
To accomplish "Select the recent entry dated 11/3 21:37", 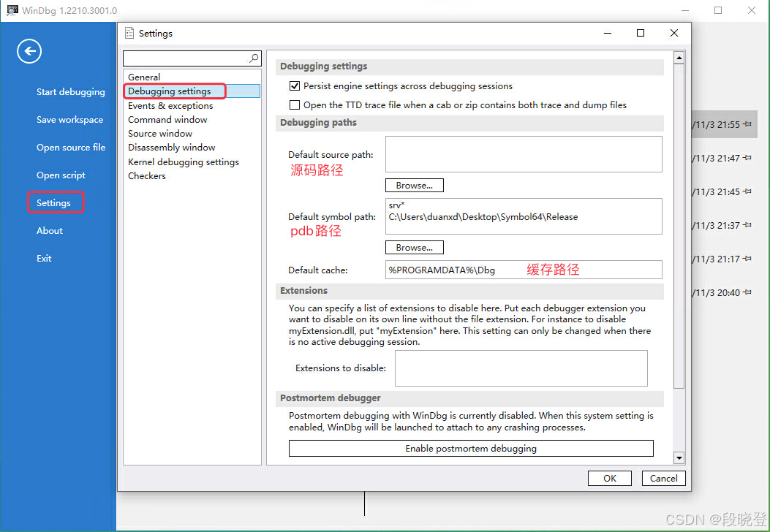I will click(x=725, y=225).
